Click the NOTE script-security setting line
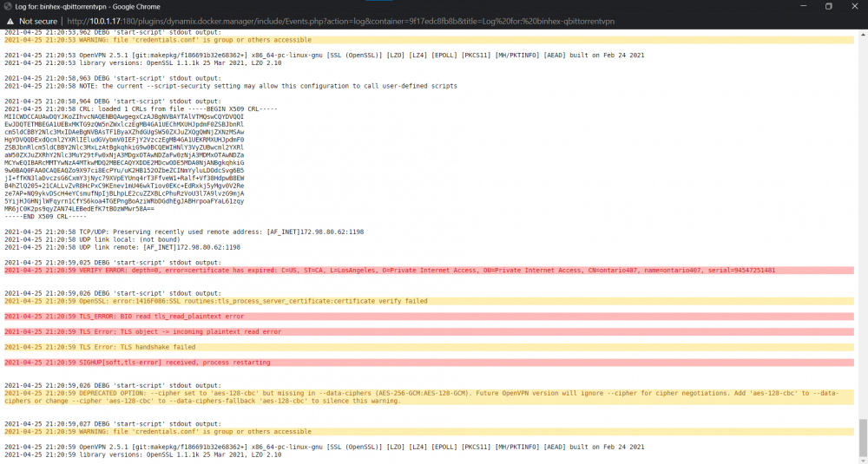 click(x=231, y=86)
